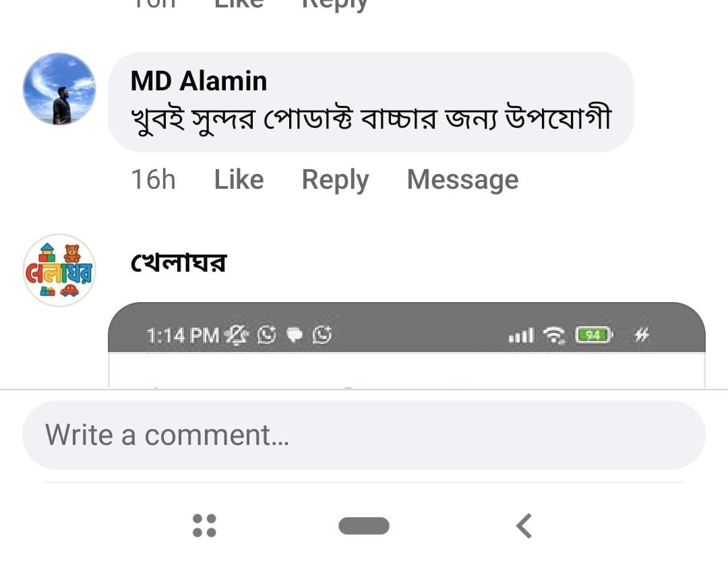Open the খেলাঘর page logo avatar
Viewport: 728px width, 569px height.
coord(59,270)
